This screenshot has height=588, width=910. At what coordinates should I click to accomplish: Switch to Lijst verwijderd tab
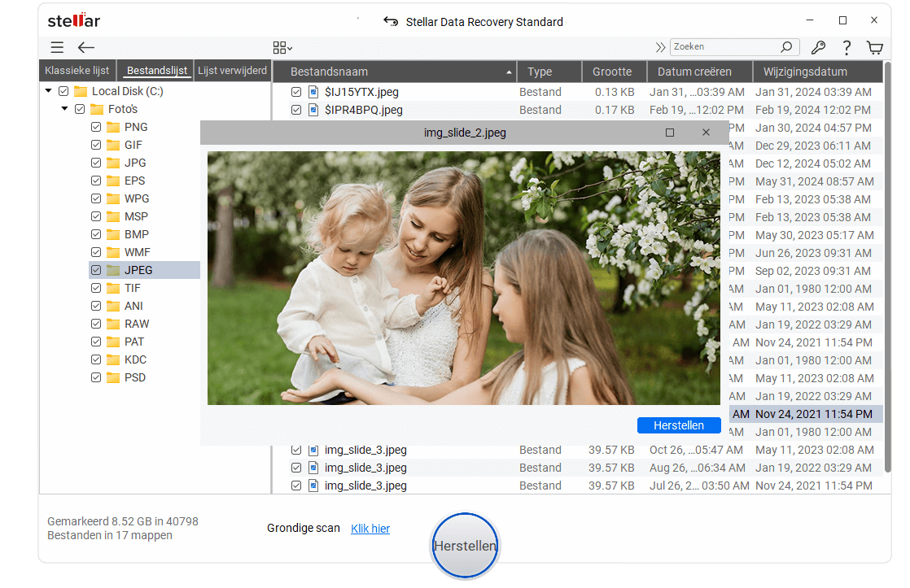[232, 71]
